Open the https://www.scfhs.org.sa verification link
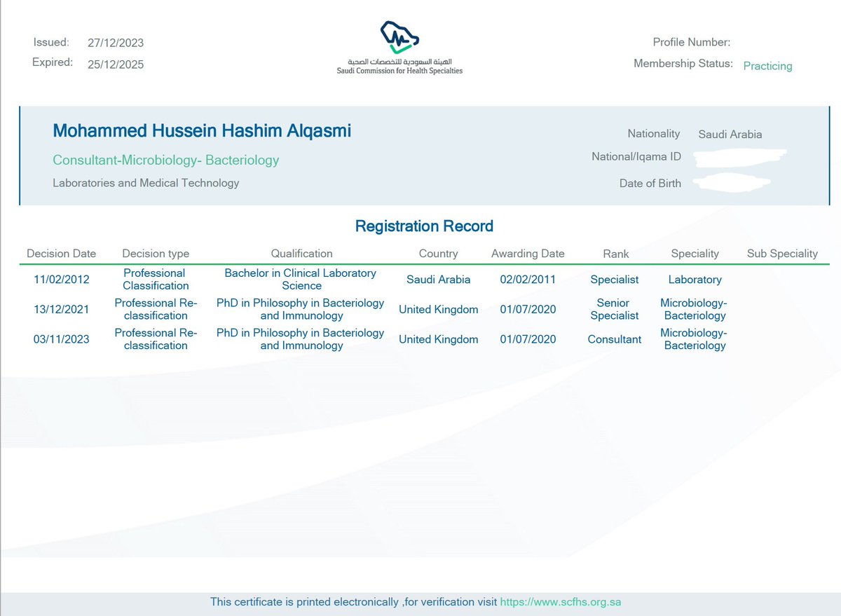 pyautogui.click(x=561, y=602)
